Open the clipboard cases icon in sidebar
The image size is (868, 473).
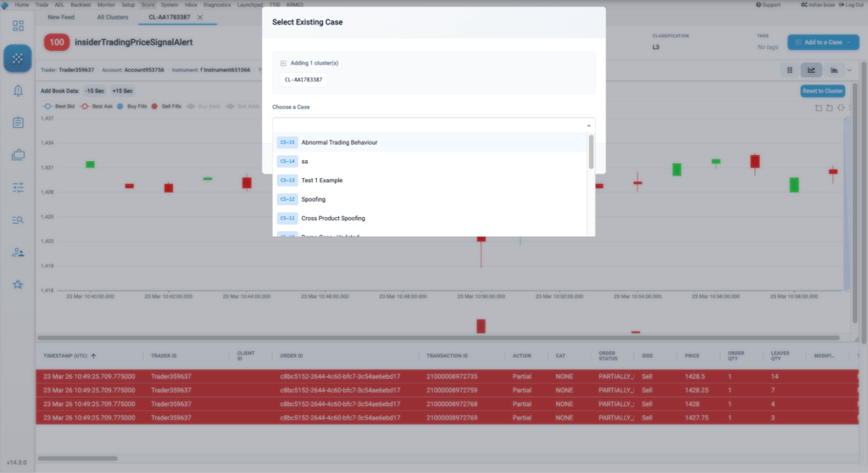tap(18, 122)
